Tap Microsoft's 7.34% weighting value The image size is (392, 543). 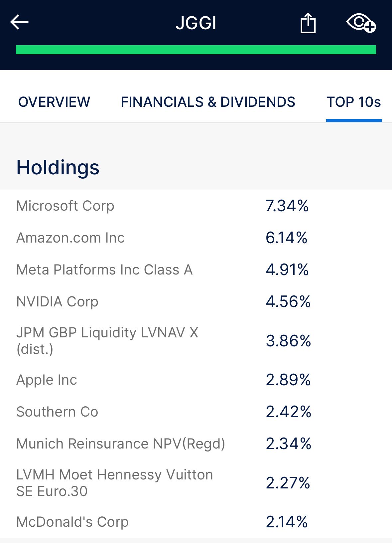[287, 206]
